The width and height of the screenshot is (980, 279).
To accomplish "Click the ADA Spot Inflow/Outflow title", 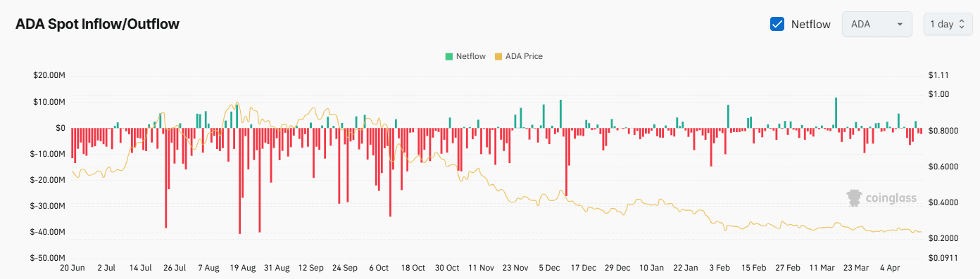I will coord(98,24).
